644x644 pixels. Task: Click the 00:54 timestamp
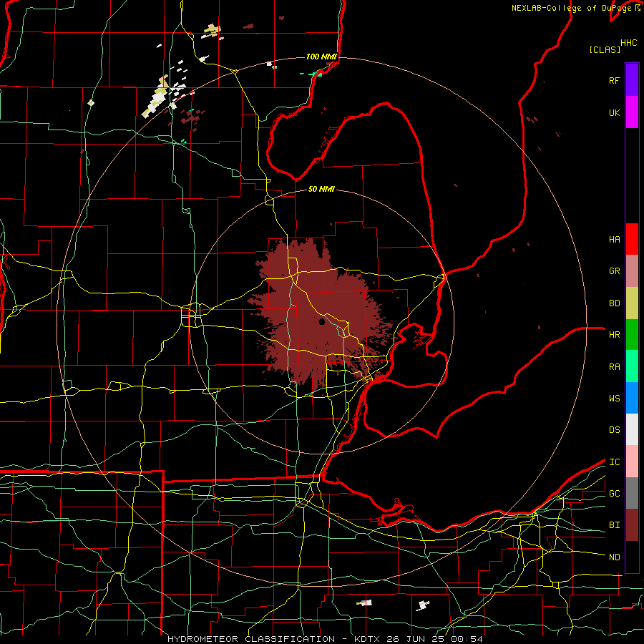(467, 639)
